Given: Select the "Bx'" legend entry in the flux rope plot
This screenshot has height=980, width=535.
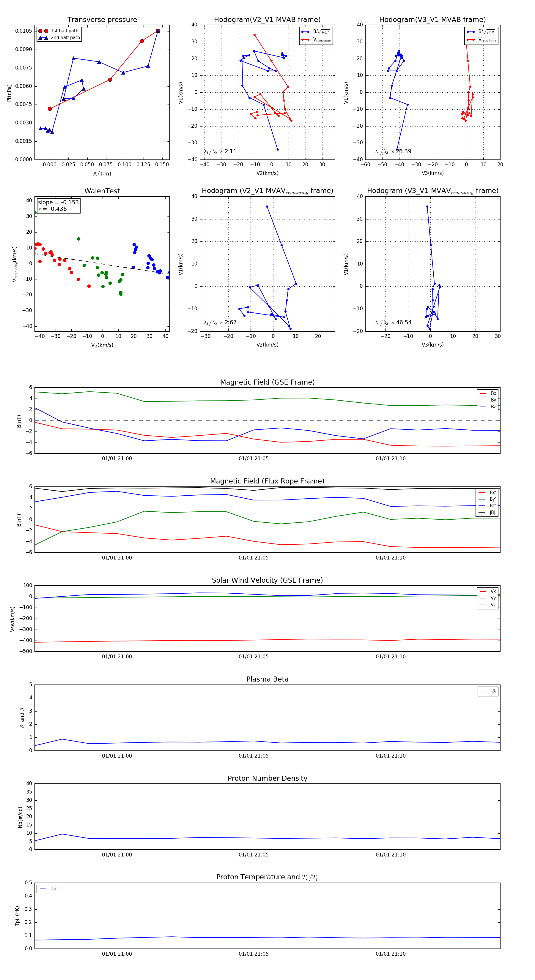Looking at the screenshot, I should (x=487, y=493).
